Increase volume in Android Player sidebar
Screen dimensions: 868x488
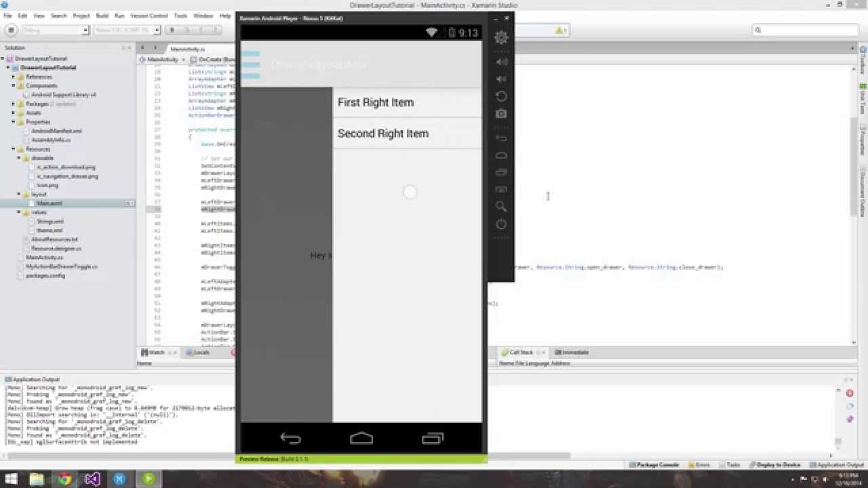(501, 62)
